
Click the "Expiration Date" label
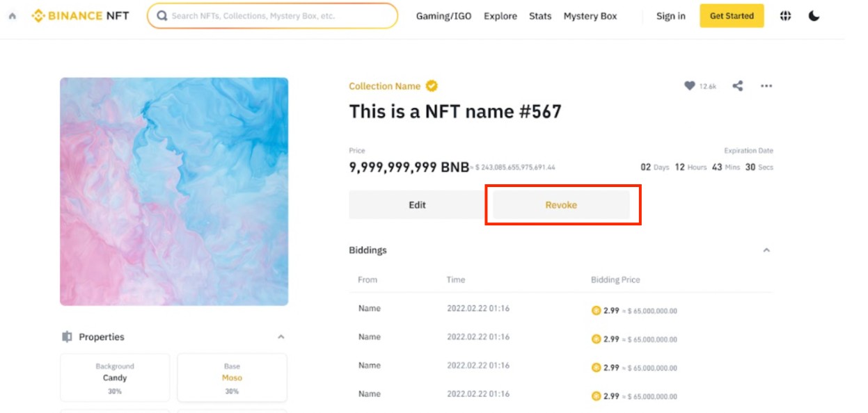coord(749,151)
